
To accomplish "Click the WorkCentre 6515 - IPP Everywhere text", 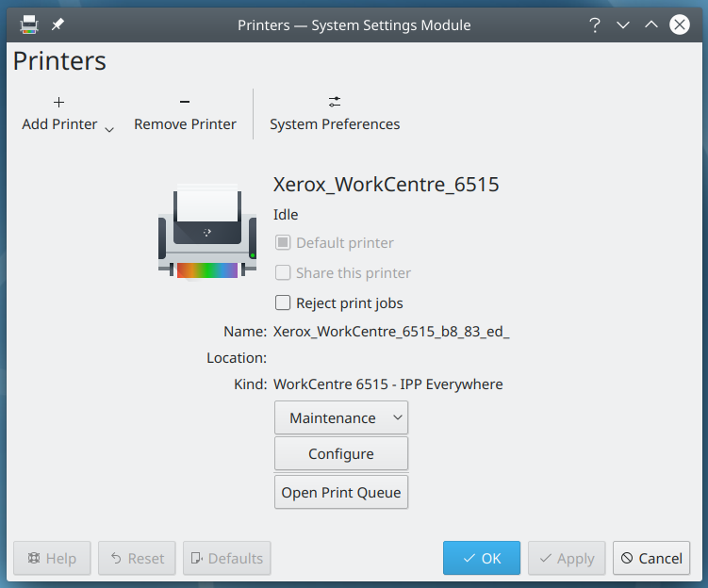I will [x=387, y=384].
